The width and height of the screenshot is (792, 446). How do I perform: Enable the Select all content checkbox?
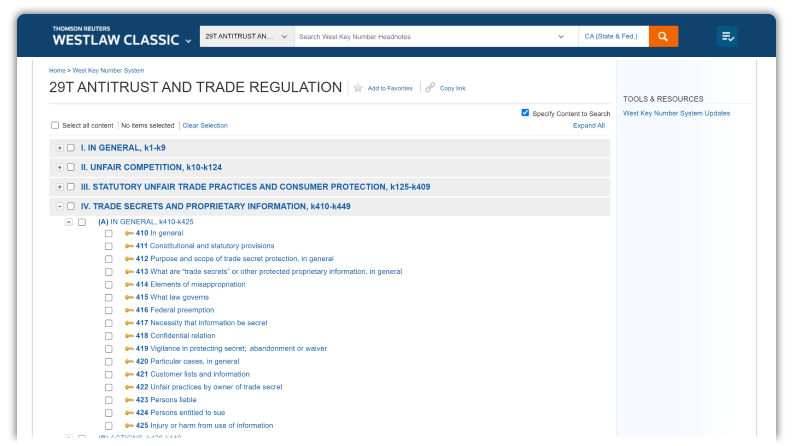point(55,126)
